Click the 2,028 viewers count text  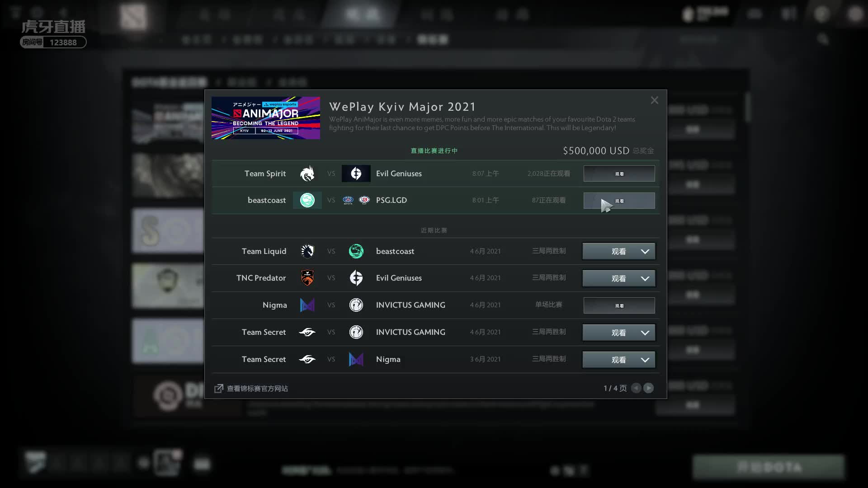[549, 174]
